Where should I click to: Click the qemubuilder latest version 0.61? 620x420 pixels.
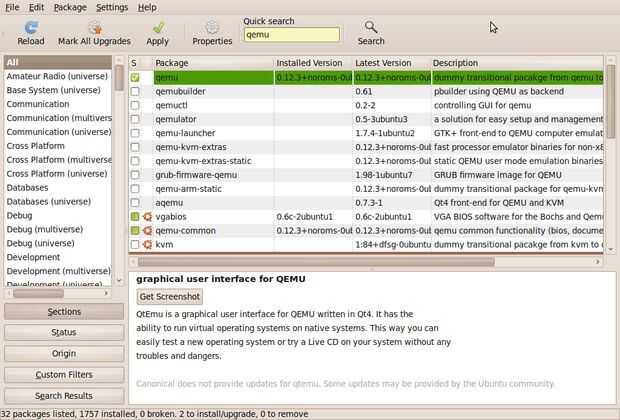(x=363, y=91)
